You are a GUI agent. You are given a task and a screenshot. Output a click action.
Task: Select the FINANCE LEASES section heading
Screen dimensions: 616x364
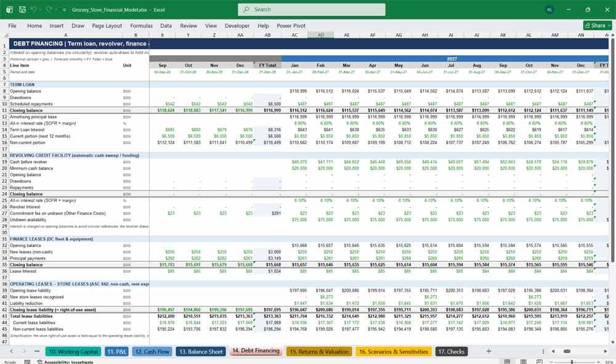pyautogui.click(x=51, y=239)
